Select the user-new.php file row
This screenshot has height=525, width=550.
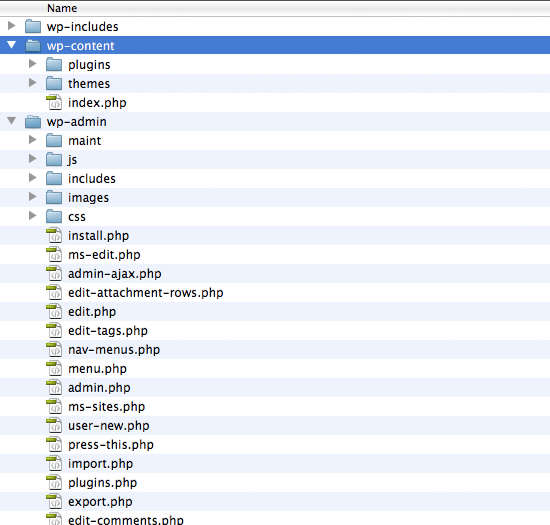tap(275, 425)
